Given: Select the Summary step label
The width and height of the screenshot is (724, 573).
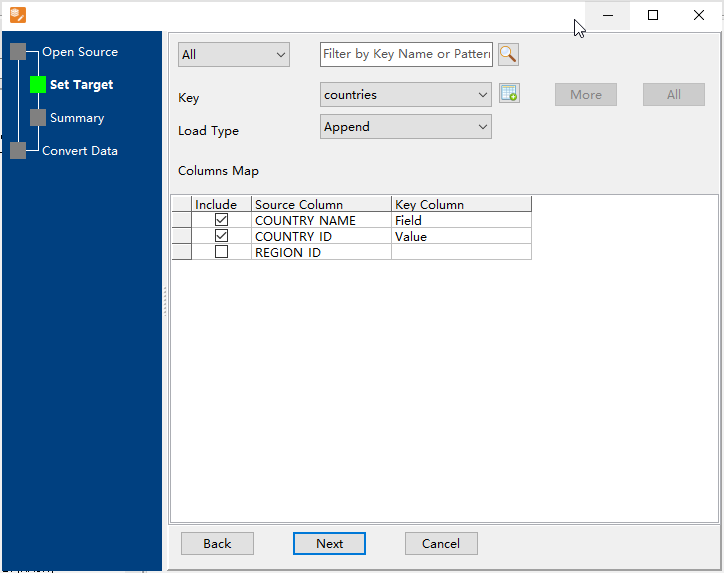Looking at the screenshot, I should pyautogui.click(x=77, y=118).
